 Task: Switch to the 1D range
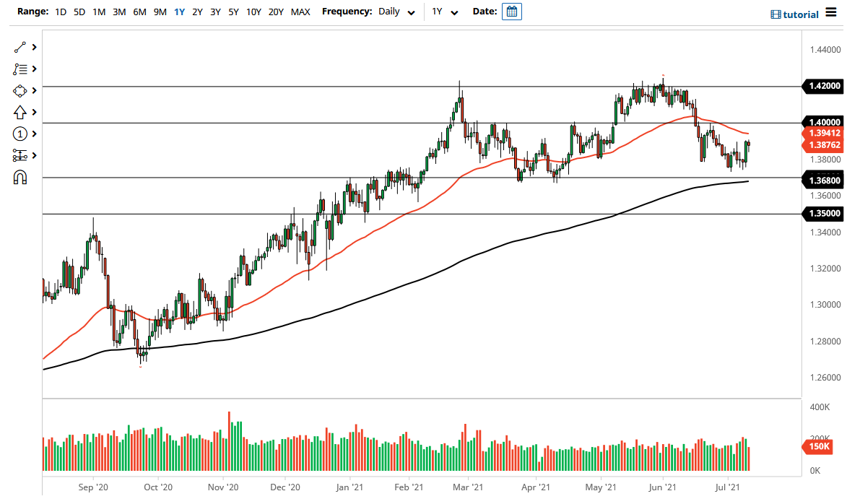pos(61,12)
